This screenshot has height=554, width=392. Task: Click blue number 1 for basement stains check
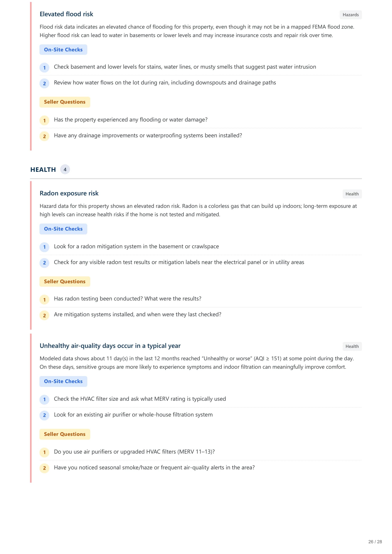44,68
